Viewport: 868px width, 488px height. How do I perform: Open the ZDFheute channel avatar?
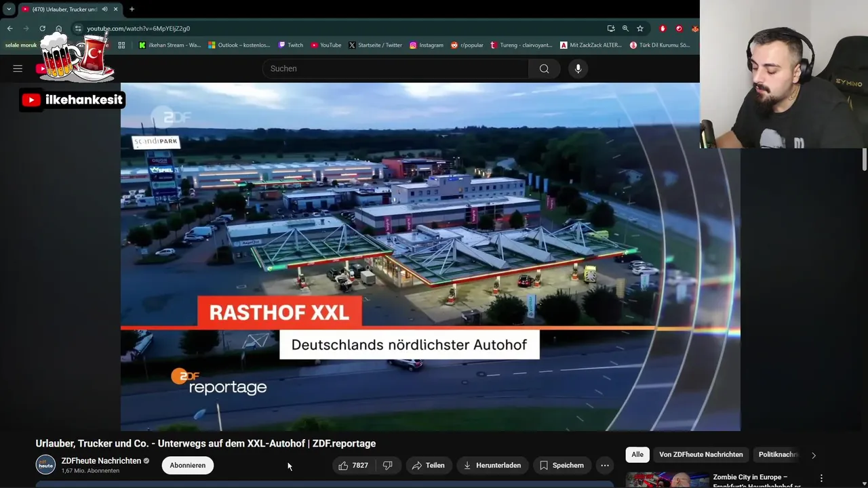click(45, 465)
